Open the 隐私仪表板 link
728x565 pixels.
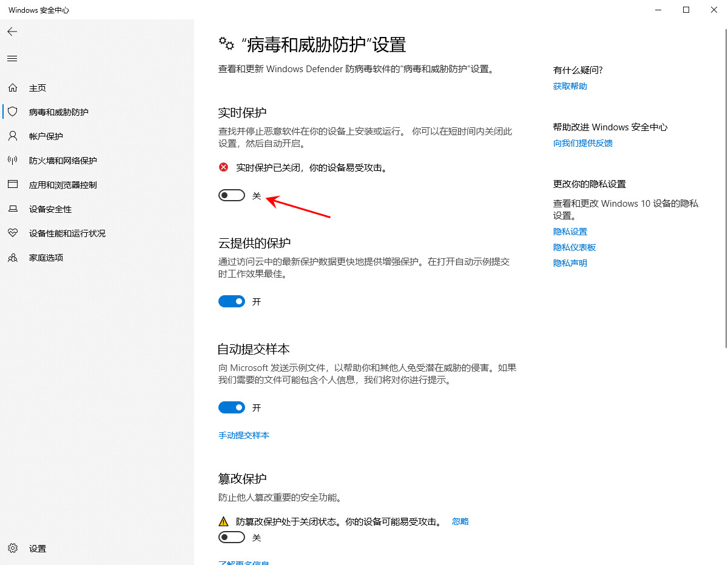tap(575, 247)
